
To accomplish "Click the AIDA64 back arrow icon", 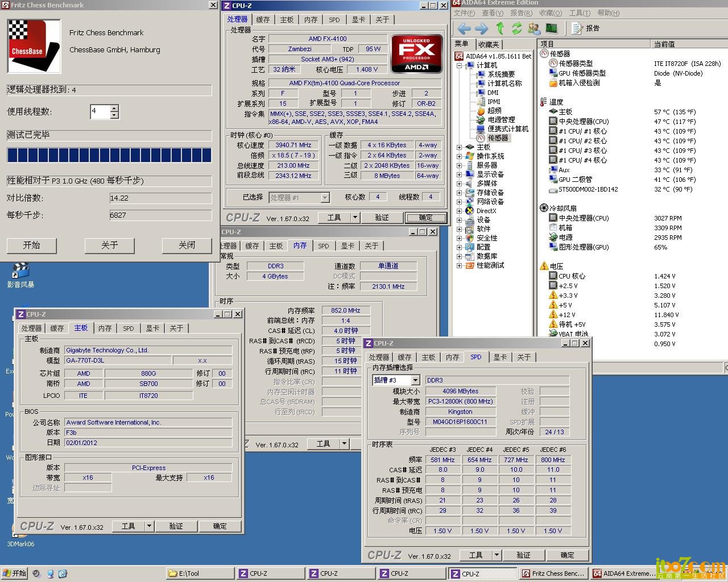I will 464,28.
